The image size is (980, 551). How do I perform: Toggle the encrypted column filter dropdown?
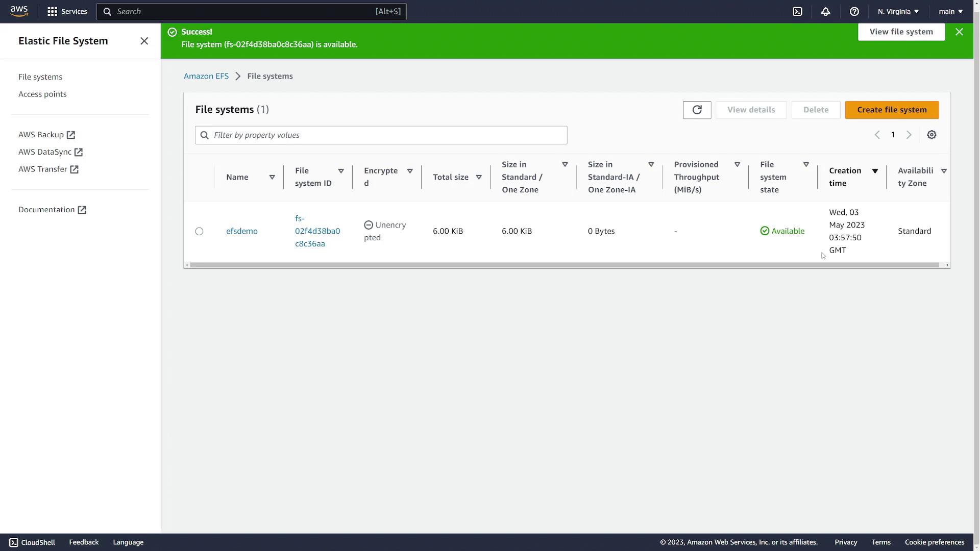click(410, 171)
